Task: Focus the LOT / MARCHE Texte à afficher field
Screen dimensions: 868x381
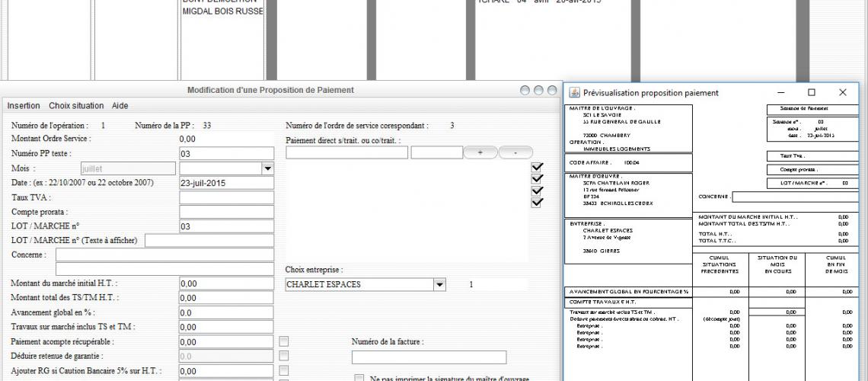Action: pyautogui.click(x=209, y=241)
